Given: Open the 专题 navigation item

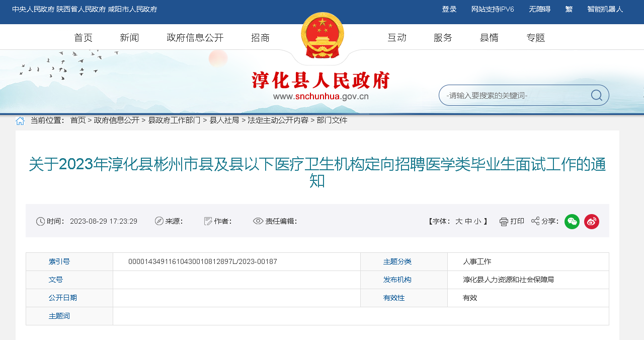Looking at the screenshot, I should [x=536, y=38].
